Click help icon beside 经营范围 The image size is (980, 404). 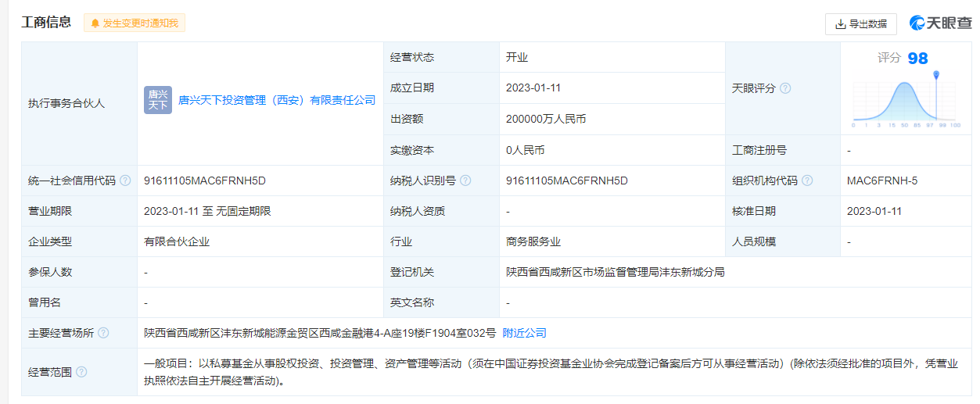click(81, 372)
